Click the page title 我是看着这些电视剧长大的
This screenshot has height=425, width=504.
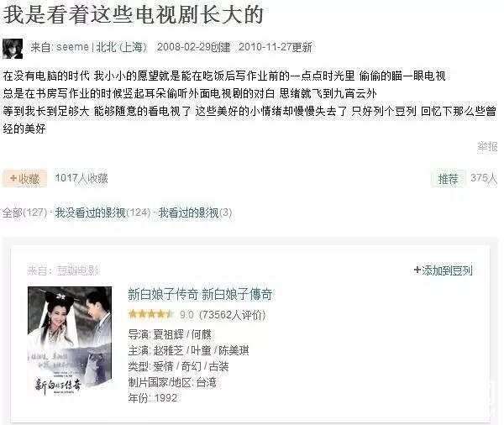coord(133,15)
